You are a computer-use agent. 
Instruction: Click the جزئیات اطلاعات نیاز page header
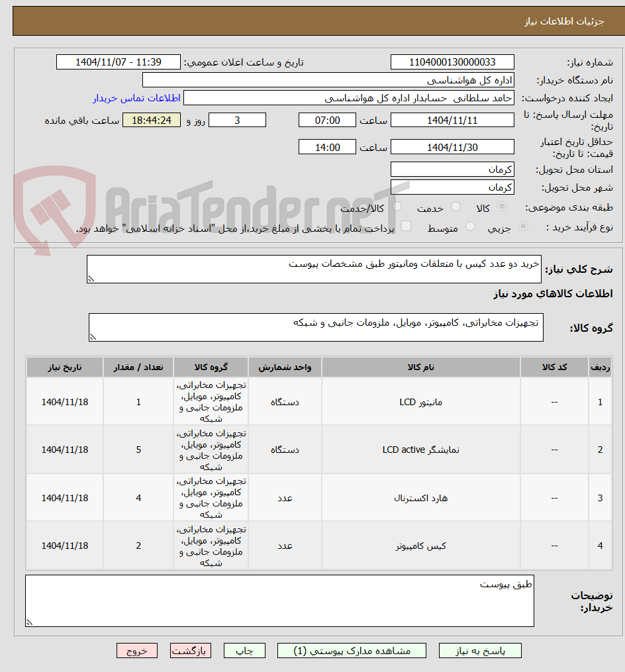click(564, 21)
